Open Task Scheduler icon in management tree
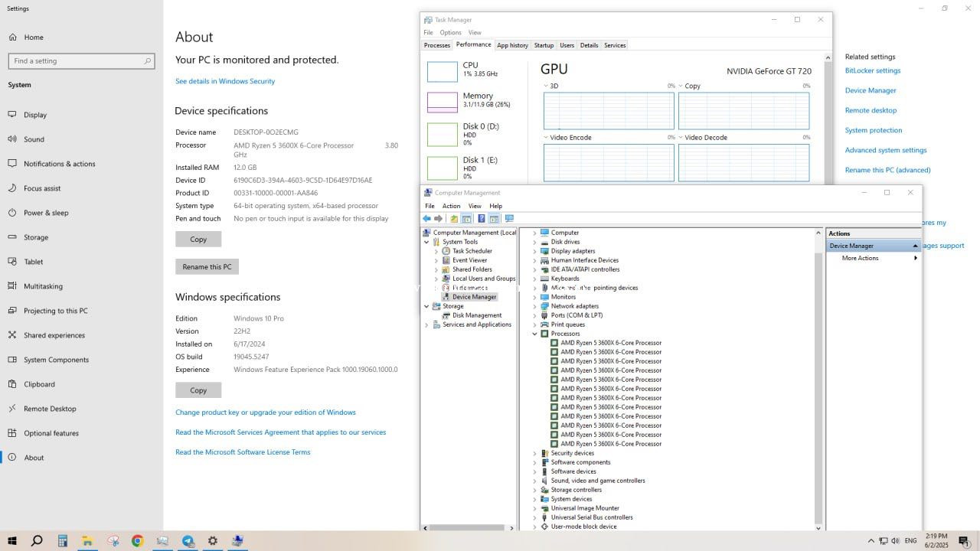Image resolution: width=980 pixels, height=551 pixels. 446,251
